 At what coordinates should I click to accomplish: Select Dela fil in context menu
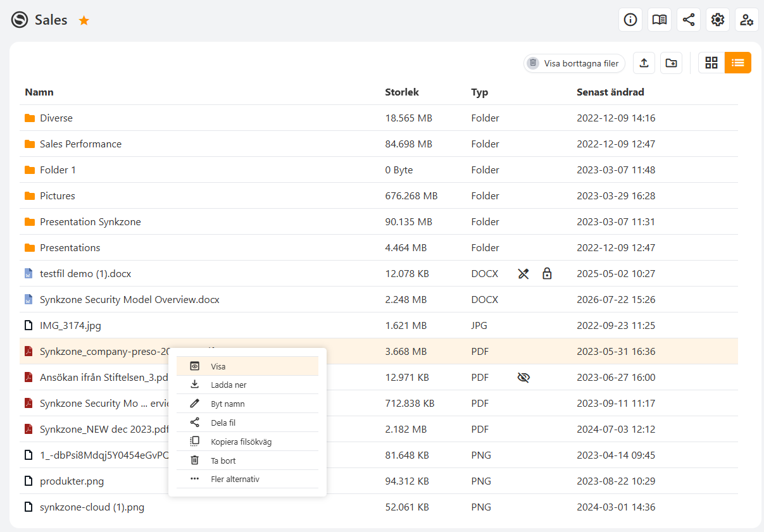point(247,423)
